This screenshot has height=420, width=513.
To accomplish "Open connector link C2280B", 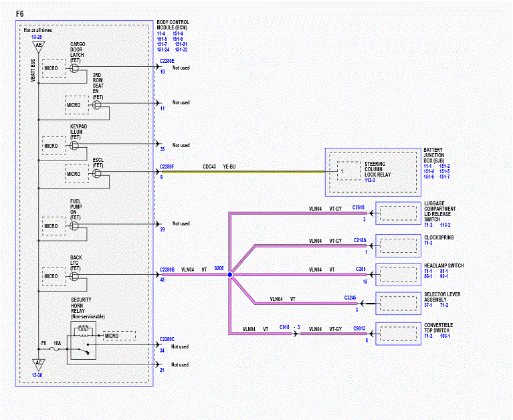I will coord(167,270).
